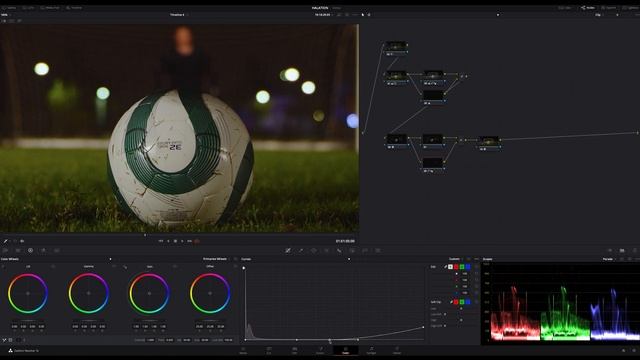Reset the Gain color wheel

point(175,267)
